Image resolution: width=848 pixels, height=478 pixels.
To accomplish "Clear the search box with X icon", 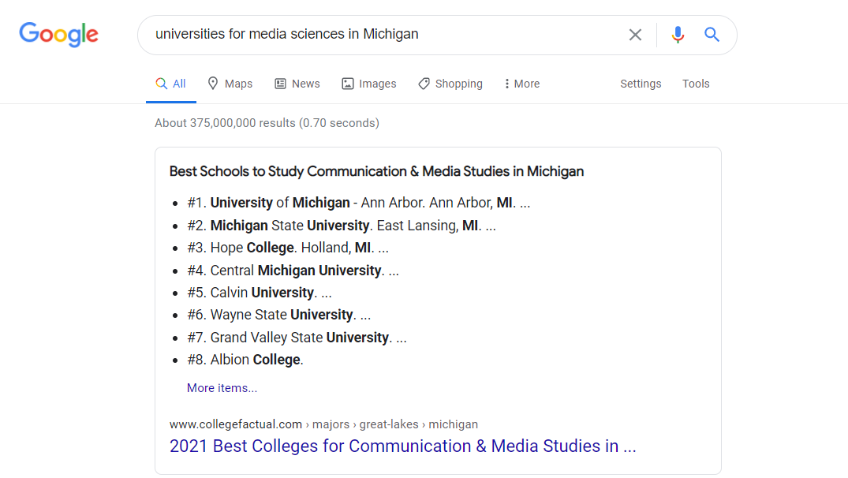I will click(x=635, y=35).
